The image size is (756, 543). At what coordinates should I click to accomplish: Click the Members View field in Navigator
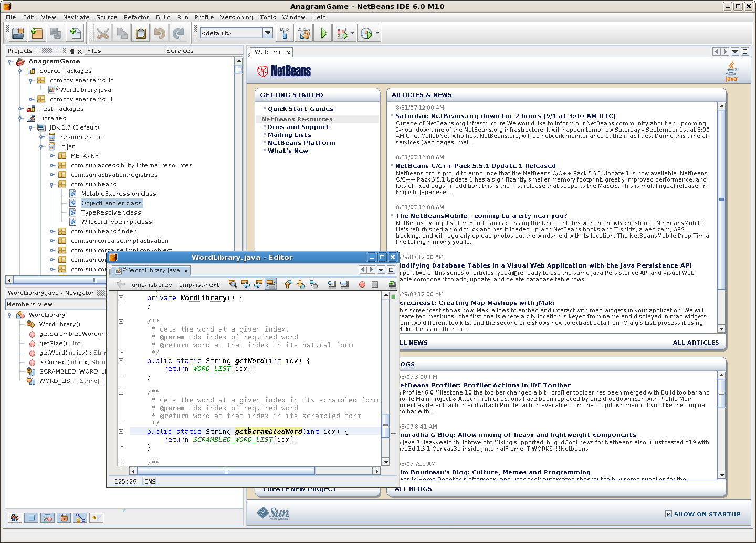[56, 304]
